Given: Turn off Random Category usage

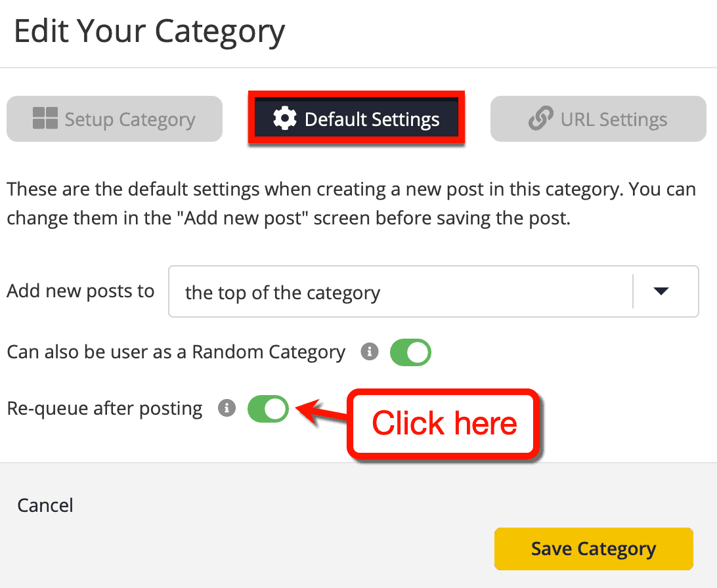Looking at the screenshot, I should pos(410,352).
